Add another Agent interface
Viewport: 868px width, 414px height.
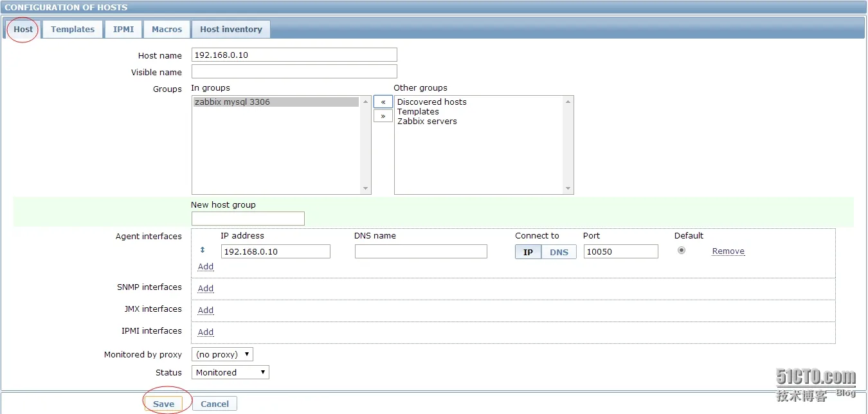pyautogui.click(x=206, y=267)
